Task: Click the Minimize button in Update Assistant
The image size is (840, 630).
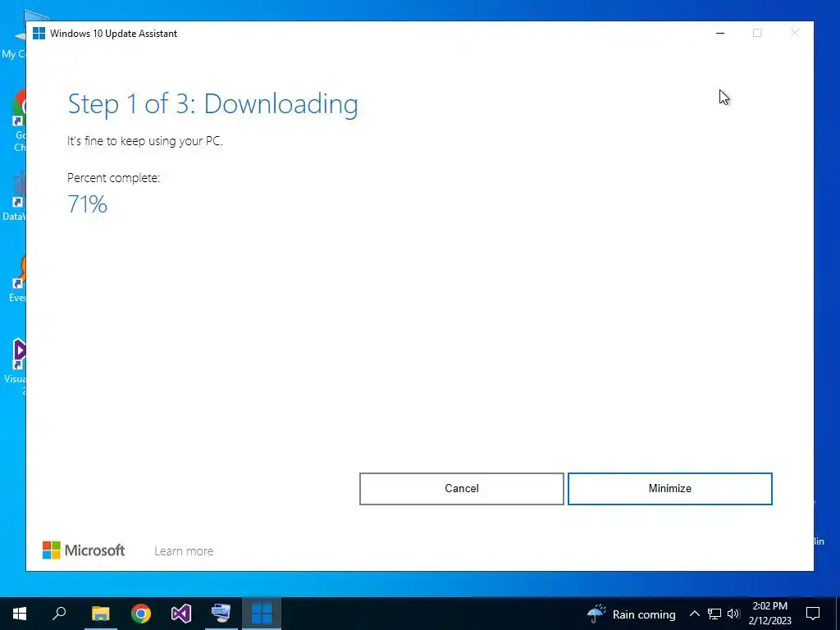Action: click(x=669, y=489)
